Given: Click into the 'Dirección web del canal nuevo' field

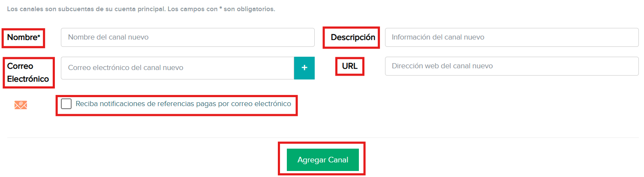Looking at the screenshot, I should [512, 66].
